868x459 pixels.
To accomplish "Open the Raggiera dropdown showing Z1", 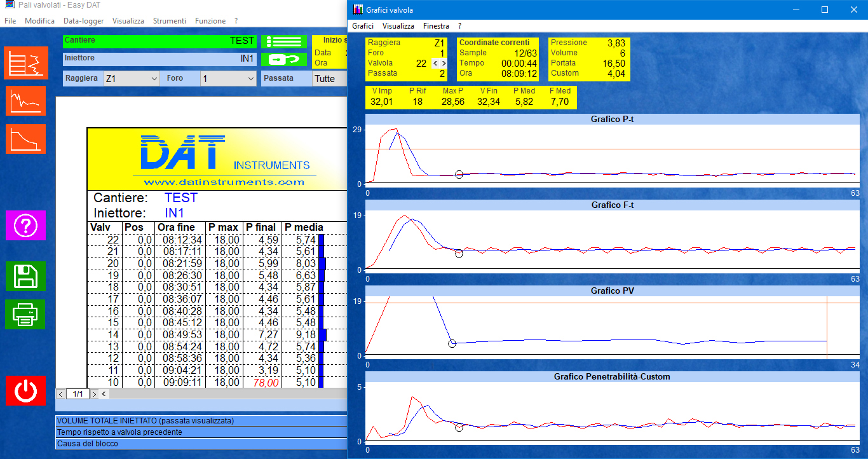I will tap(130, 78).
